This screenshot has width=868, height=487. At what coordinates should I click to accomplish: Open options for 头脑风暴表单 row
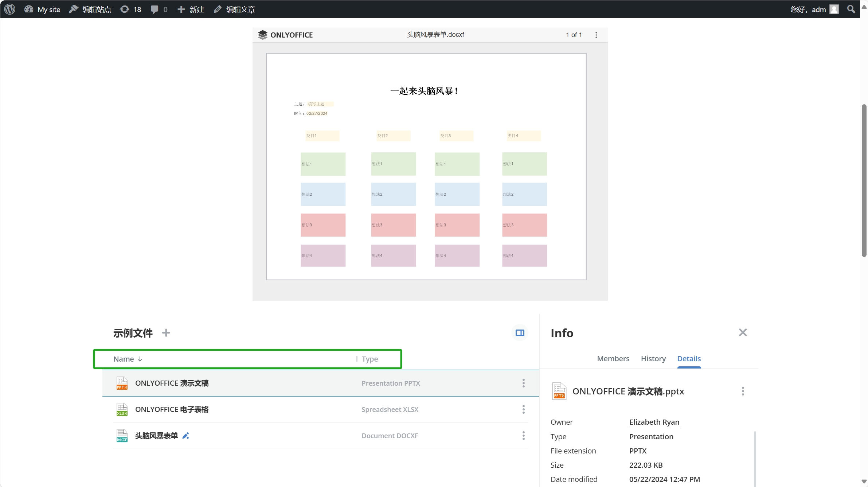click(524, 436)
